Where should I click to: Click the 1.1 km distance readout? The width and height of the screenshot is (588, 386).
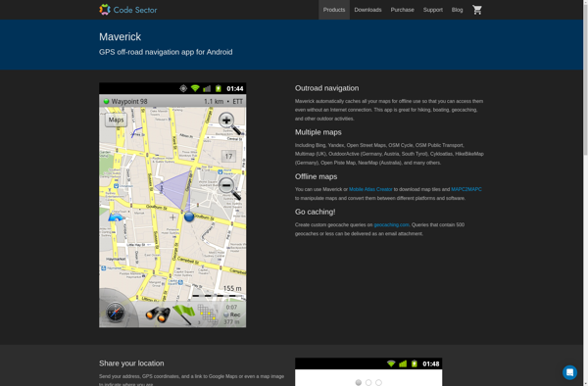pyautogui.click(x=214, y=102)
